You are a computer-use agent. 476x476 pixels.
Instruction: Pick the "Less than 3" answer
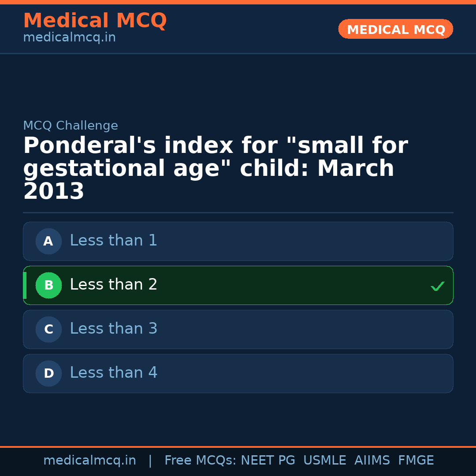tap(113, 329)
